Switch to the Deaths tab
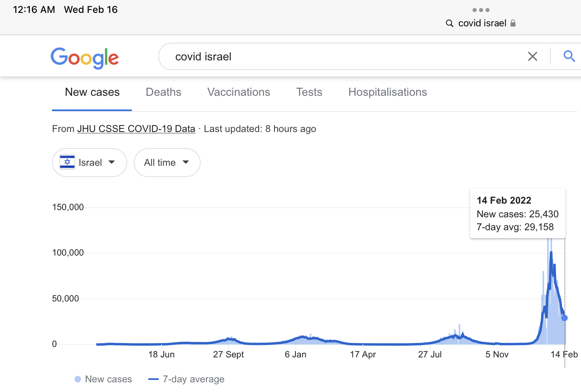The width and height of the screenshot is (581, 392). coord(163,92)
